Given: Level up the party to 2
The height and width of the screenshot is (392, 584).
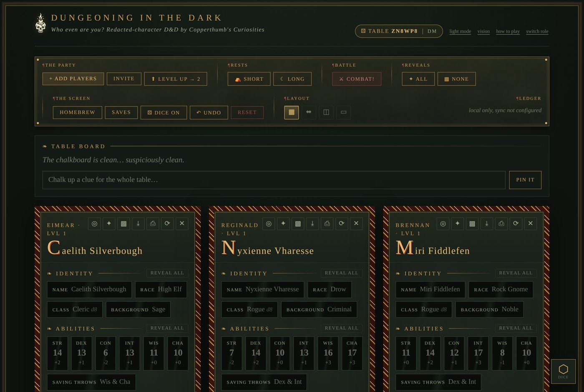Looking at the screenshot, I should (176, 79).
